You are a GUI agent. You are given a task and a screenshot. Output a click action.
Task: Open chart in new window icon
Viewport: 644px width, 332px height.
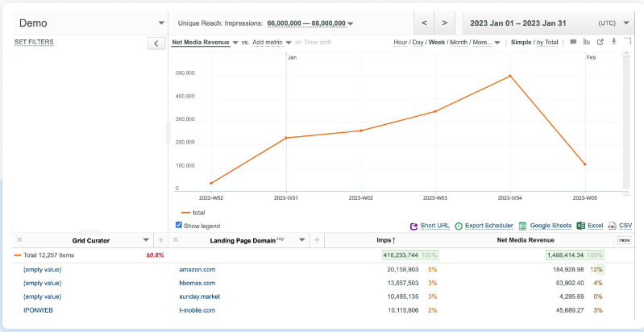tap(600, 42)
